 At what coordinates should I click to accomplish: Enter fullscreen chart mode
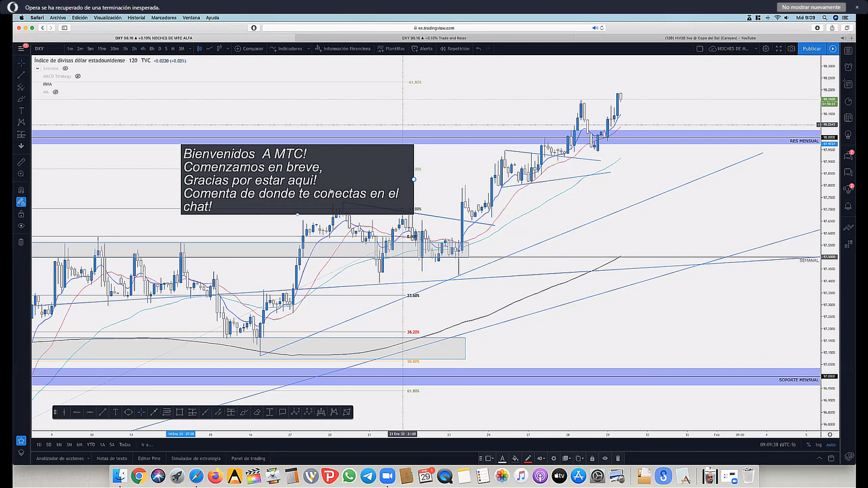pos(778,49)
